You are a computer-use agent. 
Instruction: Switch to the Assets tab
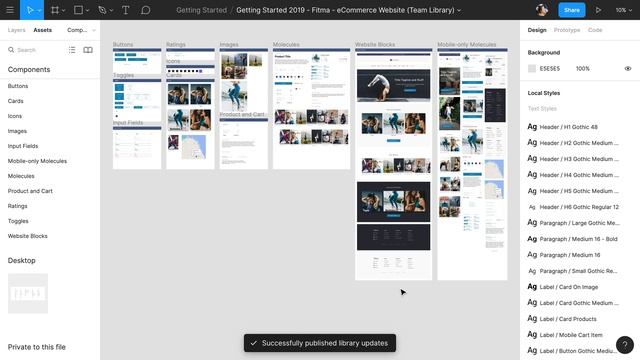point(42,30)
